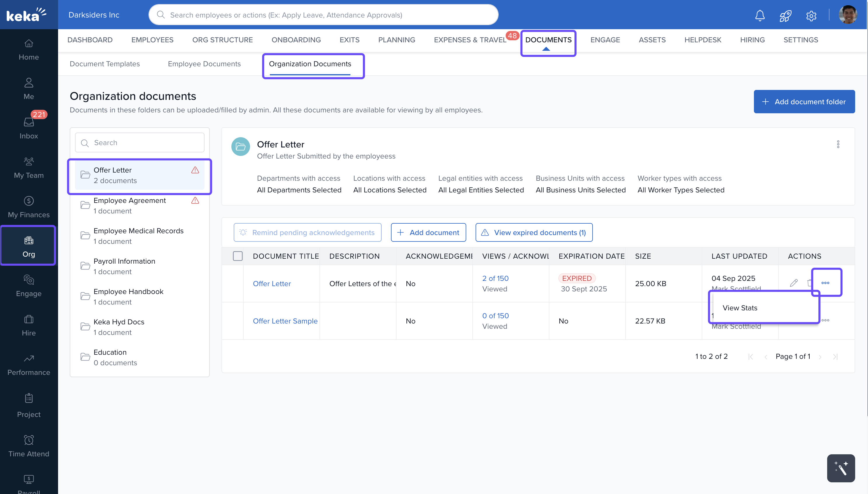Click the rocket icon in header
The width and height of the screenshot is (868, 494).
point(785,15)
